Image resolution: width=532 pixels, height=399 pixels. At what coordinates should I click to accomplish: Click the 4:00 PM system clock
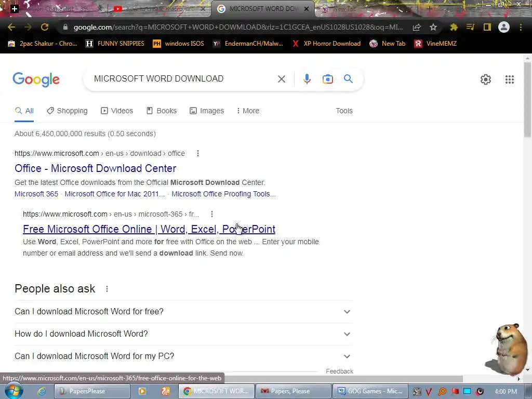pos(506,392)
